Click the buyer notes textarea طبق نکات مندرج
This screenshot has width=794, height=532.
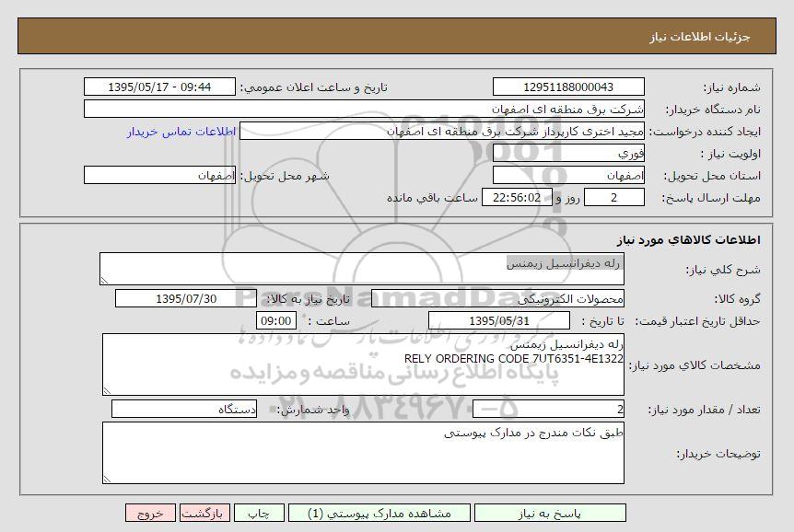point(363,453)
